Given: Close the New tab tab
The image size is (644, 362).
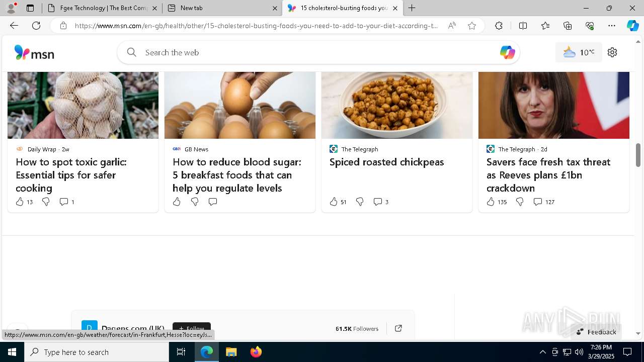Looking at the screenshot, I should pyautogui.click(x=275, y=8).
